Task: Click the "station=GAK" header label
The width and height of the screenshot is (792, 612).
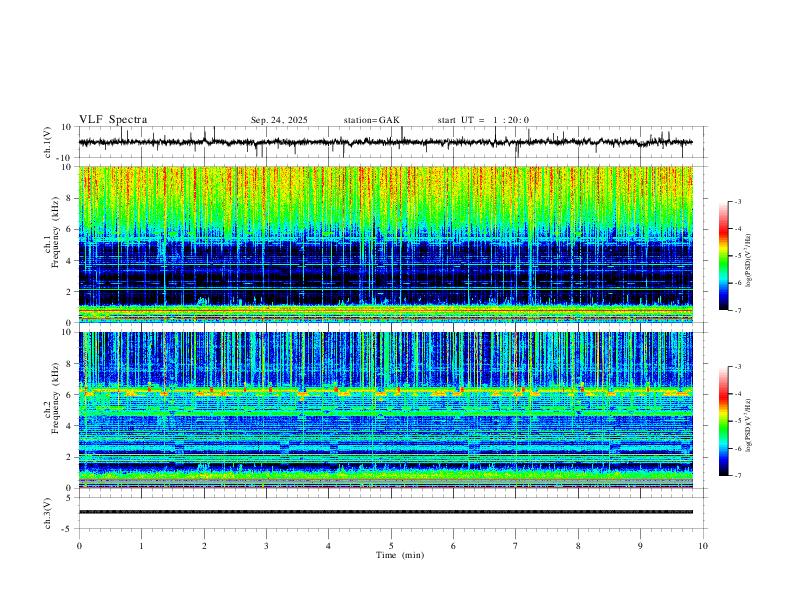Action: [371, 120]
